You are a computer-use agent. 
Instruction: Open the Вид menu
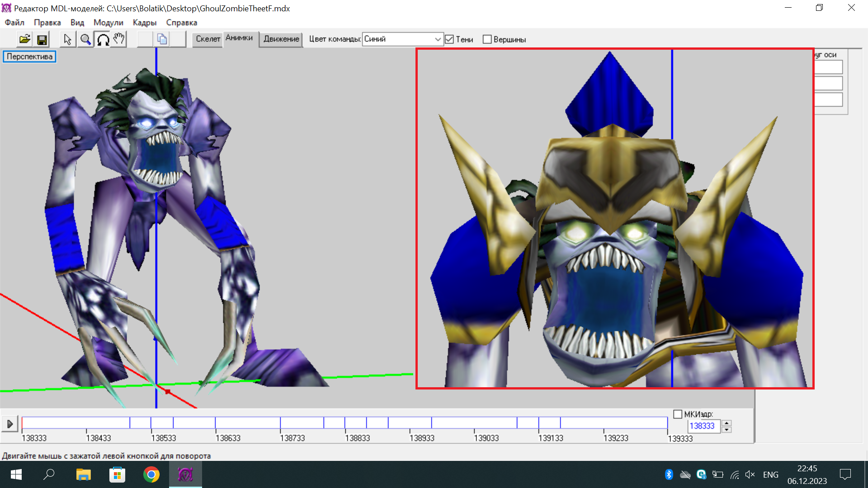(77, 23)
